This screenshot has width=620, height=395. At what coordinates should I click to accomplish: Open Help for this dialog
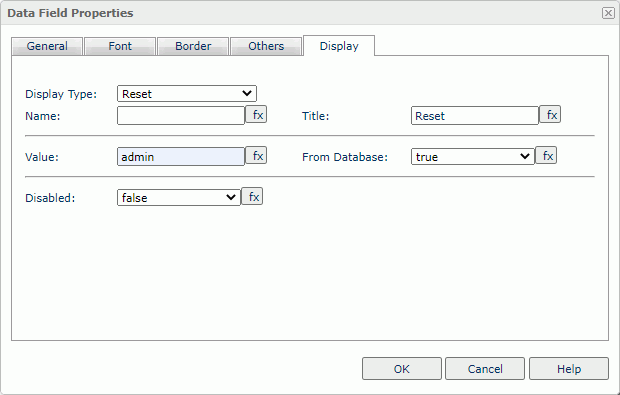[x=569, y=369]
